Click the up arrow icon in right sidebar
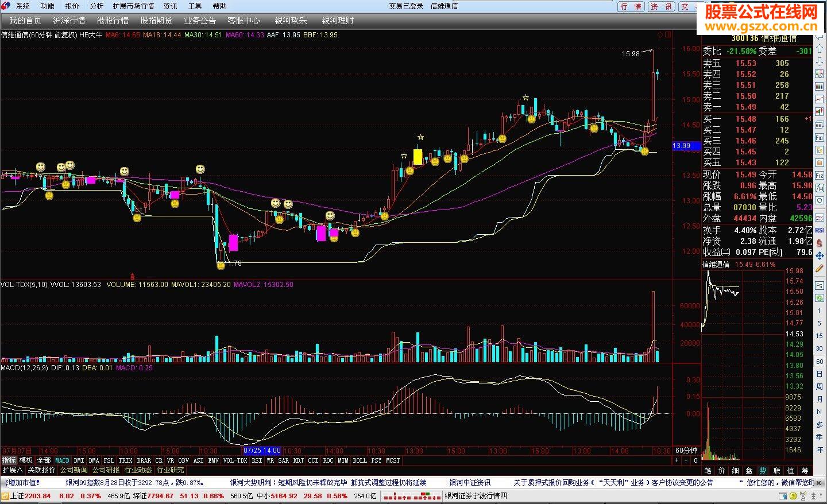This screenshot has width=827, height=504. pos(820,50)
